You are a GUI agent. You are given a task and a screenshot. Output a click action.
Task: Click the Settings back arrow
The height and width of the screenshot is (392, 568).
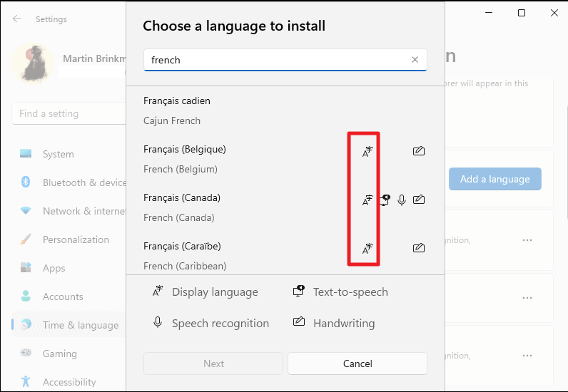click(x=17, y=19)
